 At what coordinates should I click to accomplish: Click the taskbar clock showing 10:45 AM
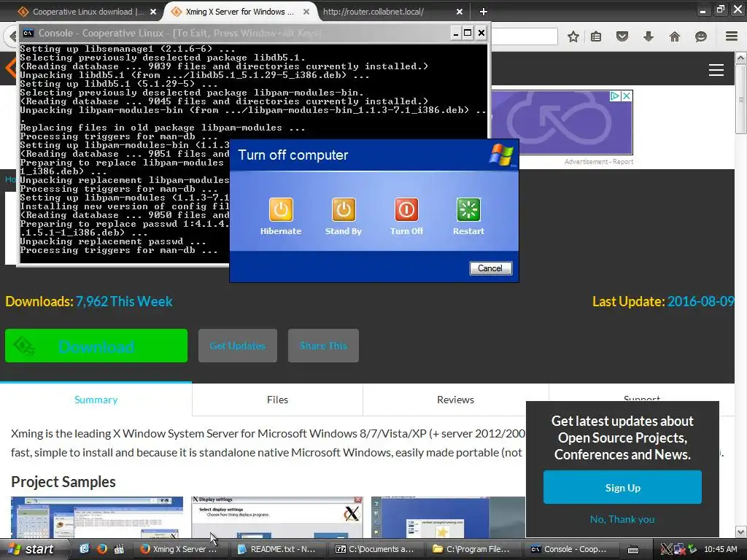click(720, 549)
